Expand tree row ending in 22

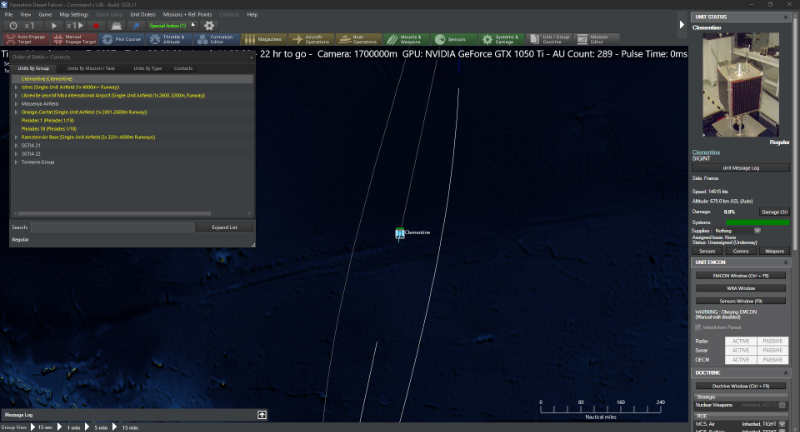tap(16, 154)
